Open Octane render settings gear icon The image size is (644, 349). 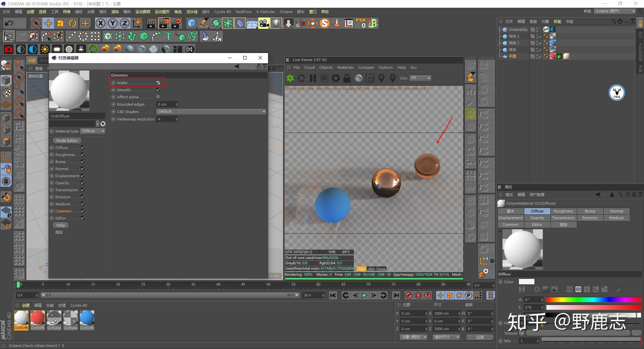pyautogui.click(x=335, y=78)
